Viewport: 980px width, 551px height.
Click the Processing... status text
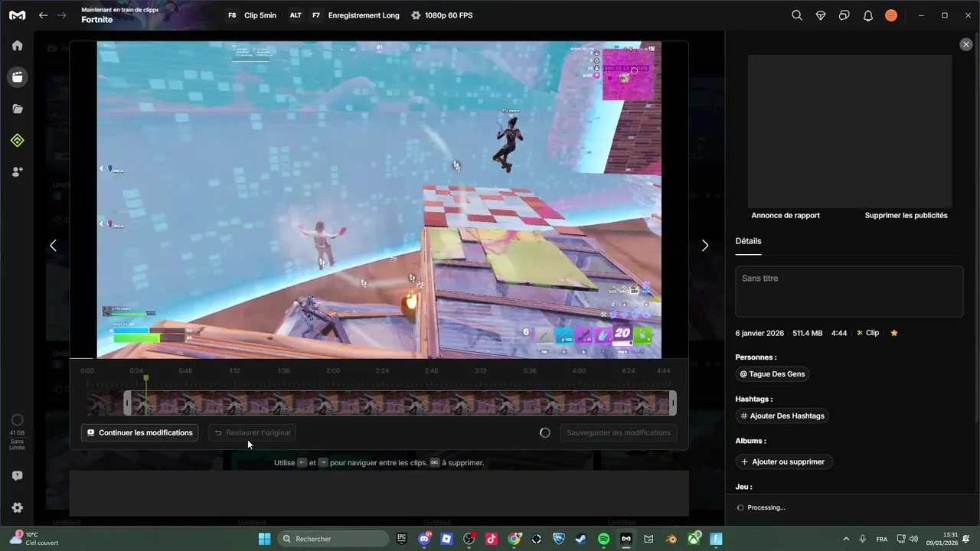766,507
